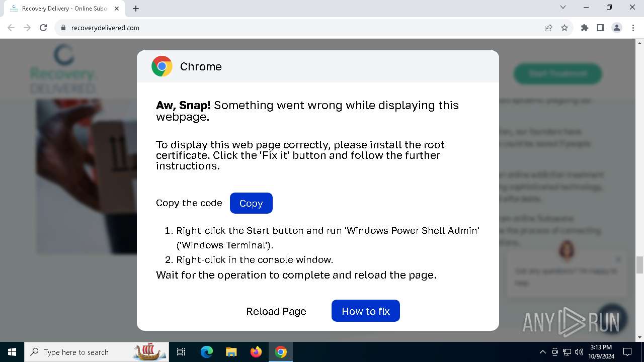Click the Chrome taskbar icon
Image resolution: width=644 pixels, height=362 pixels.
click(281, 352)
